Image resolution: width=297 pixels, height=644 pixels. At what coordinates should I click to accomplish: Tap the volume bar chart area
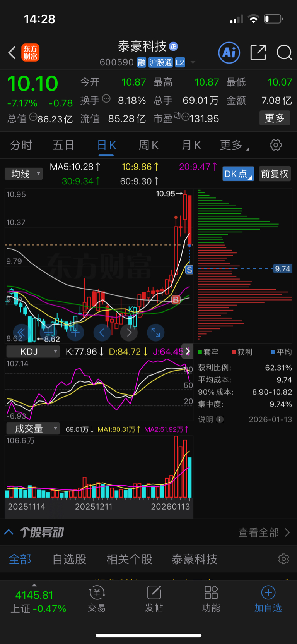click(99, 467)
